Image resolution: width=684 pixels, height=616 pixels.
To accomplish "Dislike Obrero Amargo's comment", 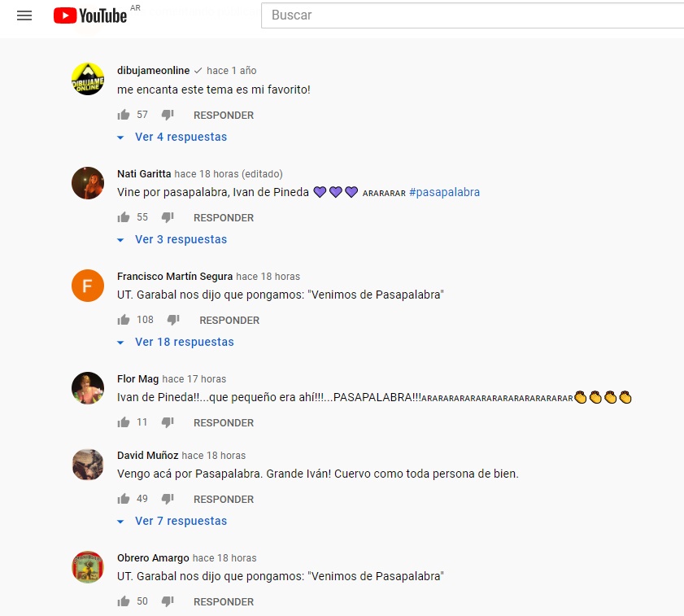I will tap(168, 601).
